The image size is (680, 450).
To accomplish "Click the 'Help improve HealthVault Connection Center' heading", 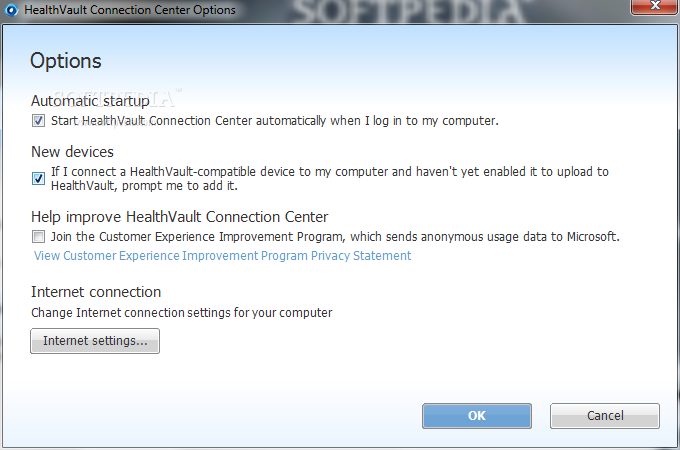I will (x=180, y=216).
